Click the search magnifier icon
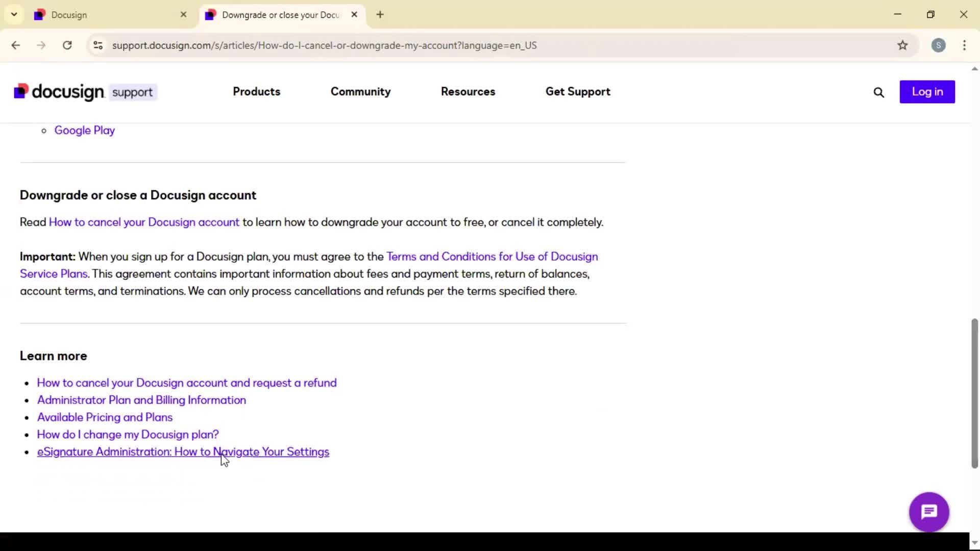This screenshot has height=551, width=980. [x=878, y=92]
